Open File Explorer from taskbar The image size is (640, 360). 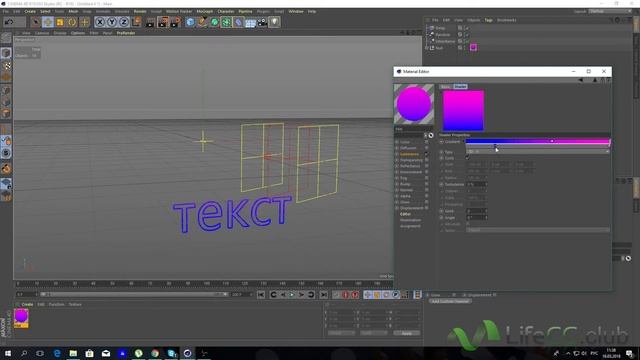pyautogui.click(x=73, y=353)
